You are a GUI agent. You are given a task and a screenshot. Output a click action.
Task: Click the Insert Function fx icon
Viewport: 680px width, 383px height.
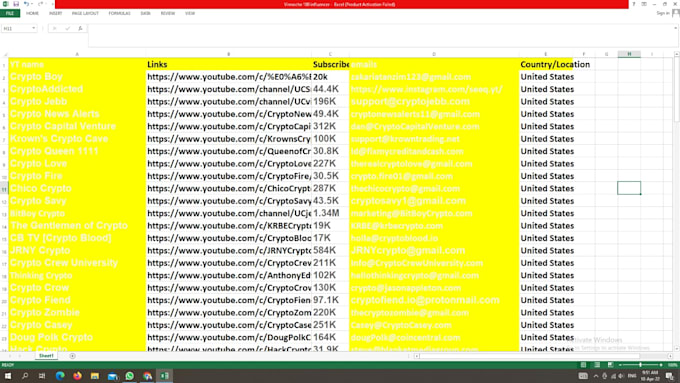(80, 28)
